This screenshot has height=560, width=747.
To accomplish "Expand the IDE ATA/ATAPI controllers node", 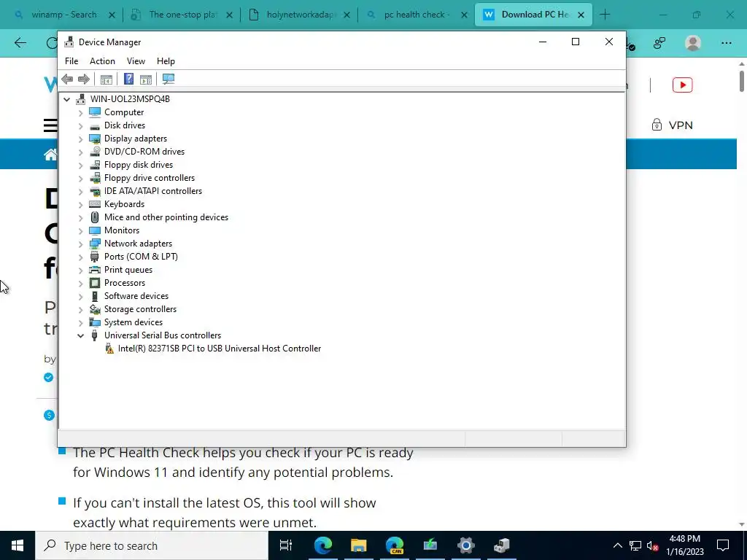I will click(80, 192).
